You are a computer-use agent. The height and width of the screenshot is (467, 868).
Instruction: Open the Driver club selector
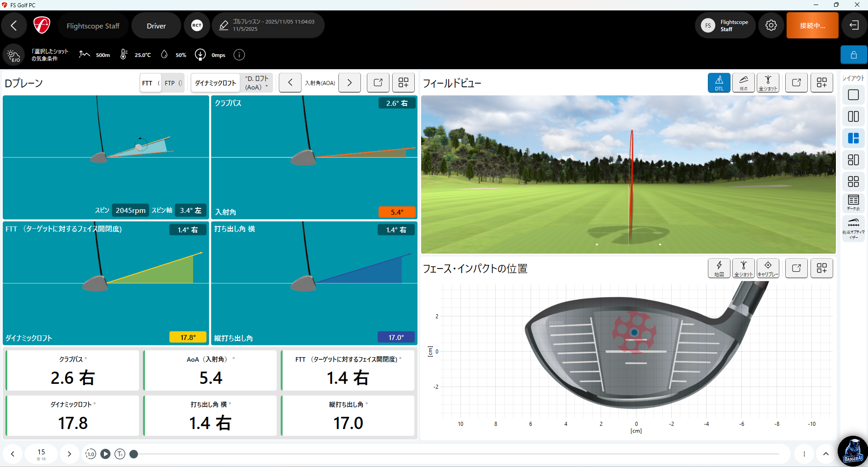coord(157,26)
